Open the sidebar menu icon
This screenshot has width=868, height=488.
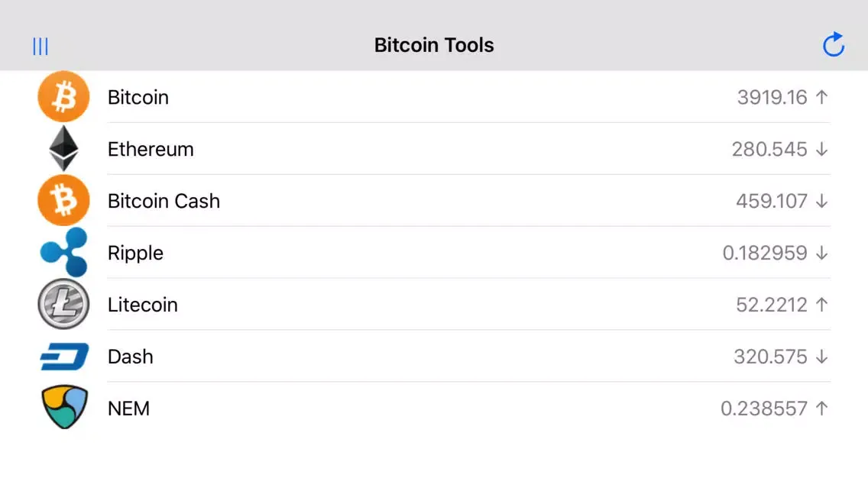(40, 47)
